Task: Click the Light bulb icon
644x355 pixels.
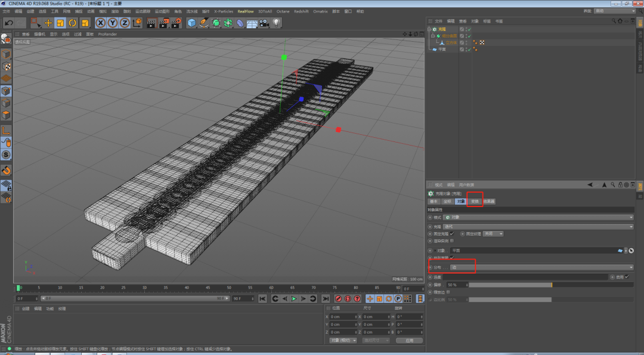Action: [x=277, y=23]
